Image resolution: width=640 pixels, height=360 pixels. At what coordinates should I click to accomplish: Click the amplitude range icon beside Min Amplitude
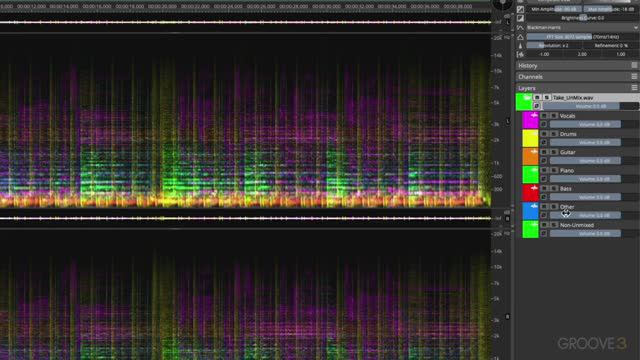[x=520, y=9]
